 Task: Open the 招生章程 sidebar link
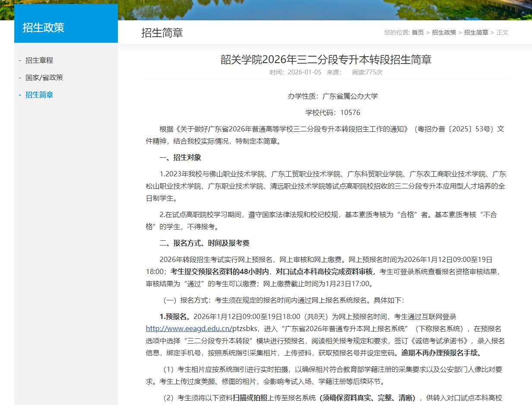coord(39,60)
